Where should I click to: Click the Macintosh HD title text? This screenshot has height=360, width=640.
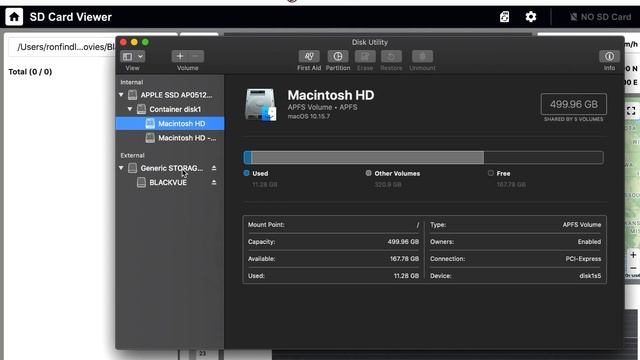coord(331,95)
